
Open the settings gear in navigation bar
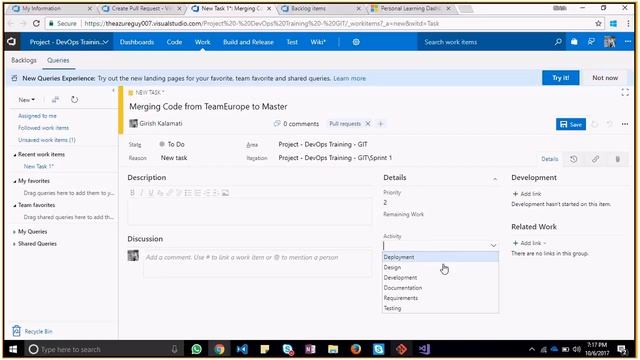[356, 42]
